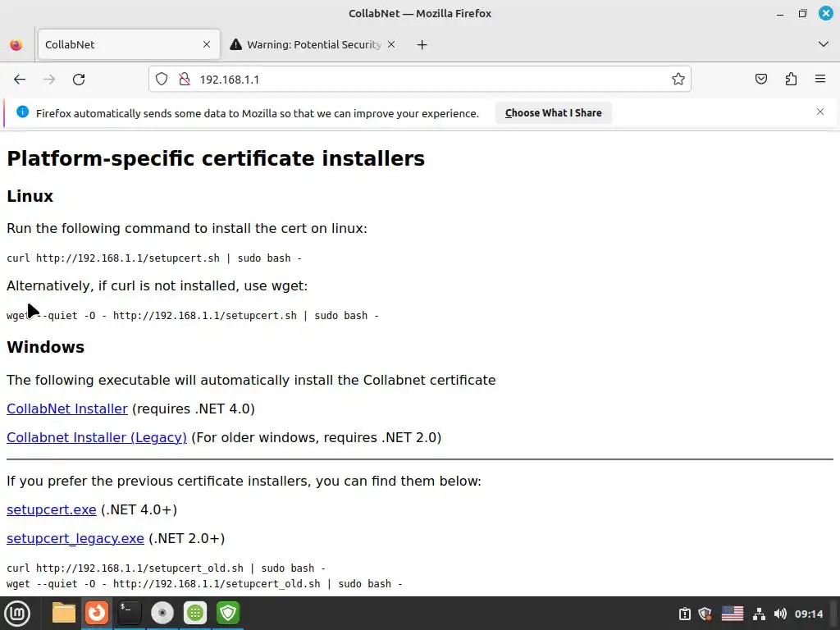Image resolution: width=840 pixels, height=630 pixels.
Task: Open the green grid app in taskbar
Action: click(195, 613)
